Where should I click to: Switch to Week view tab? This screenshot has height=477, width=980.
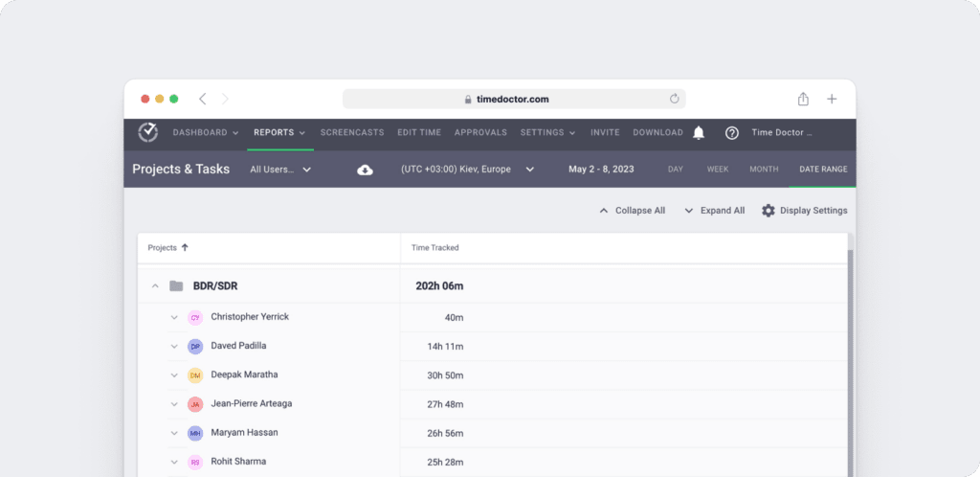click(x=718, y=170)
